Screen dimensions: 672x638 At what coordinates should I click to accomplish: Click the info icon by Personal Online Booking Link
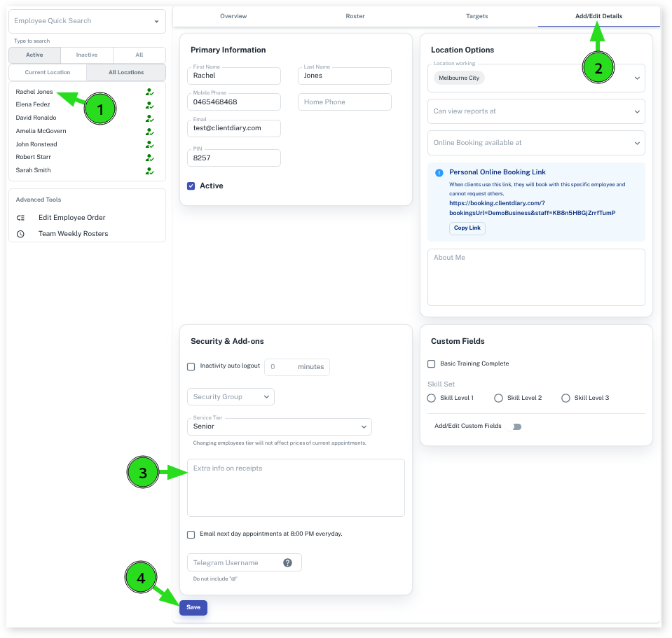(439, 172)
